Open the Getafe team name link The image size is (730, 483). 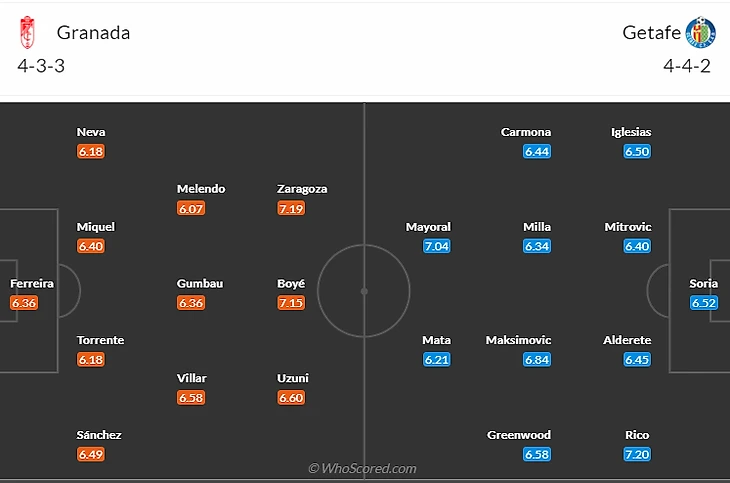coord(651,32)
